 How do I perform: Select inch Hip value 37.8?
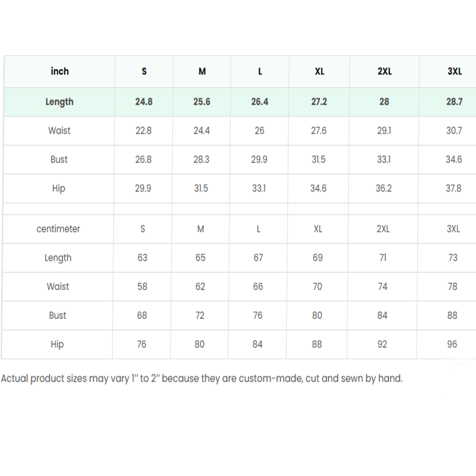(x=453, y=188)
